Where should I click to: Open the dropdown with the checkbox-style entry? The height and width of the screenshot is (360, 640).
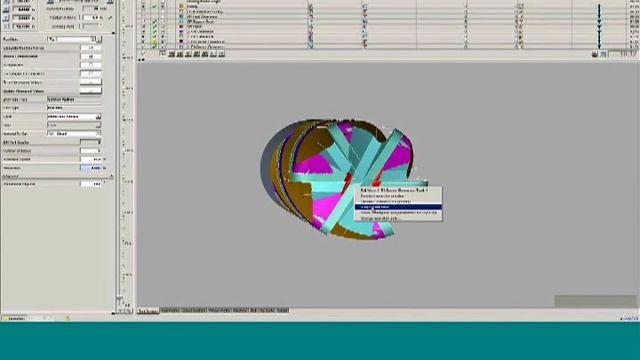click(74, 133)
